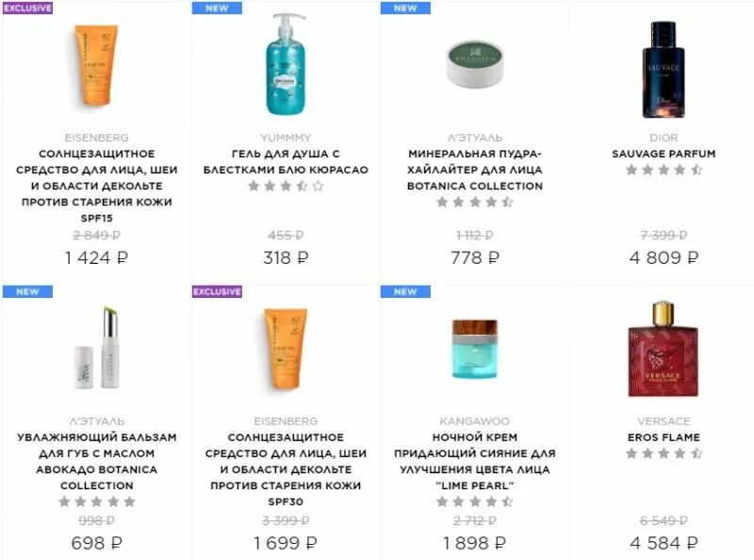This screenshot has height=560, width=754.
Task: Click the Eisenberg SPF30 sunscreen tube image
Action: [x=286, y=349]
